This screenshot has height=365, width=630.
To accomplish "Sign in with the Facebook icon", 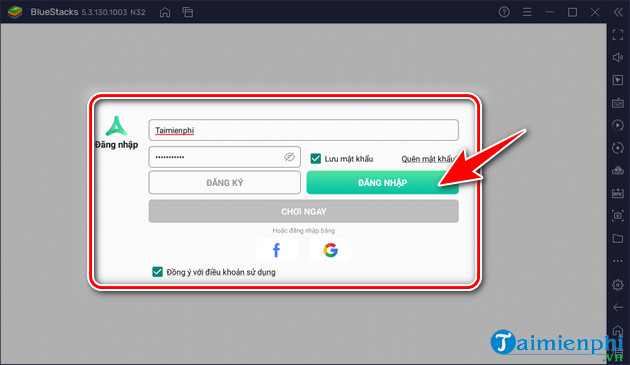I will tap(276, 250).
